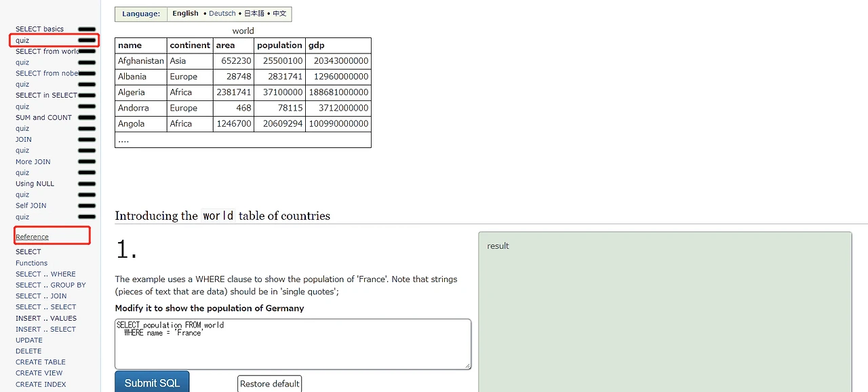Open the CREATE INDEX reference
The width and height of the screenshot is (868, 392).
pos(41,384)
